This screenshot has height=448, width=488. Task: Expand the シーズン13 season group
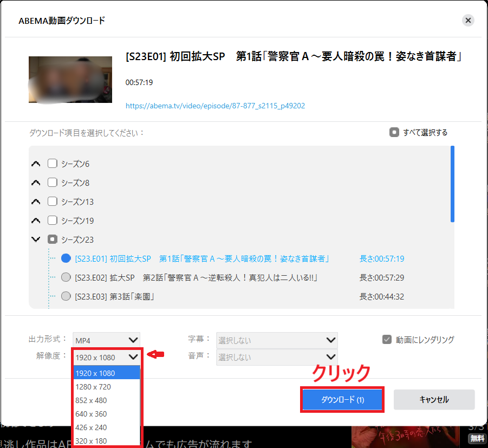pyautogui.click(x=36, y=201)
